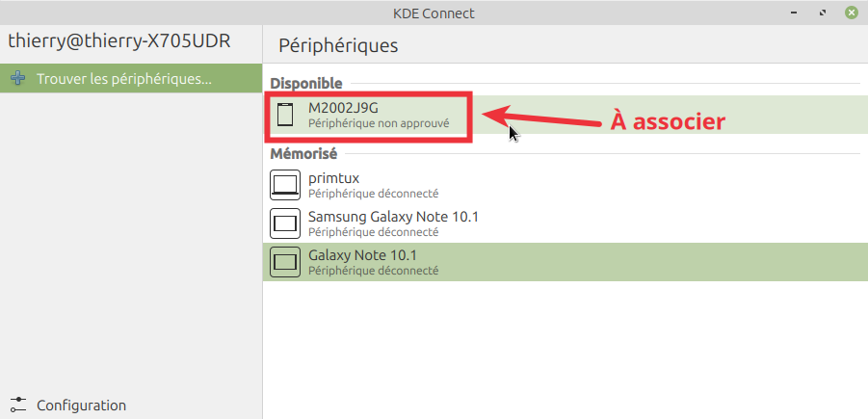This screenshot has height=419, width=868.
Task: Select the highlighted Galaxy Note 10.1 name
Action: coord(362,255)
